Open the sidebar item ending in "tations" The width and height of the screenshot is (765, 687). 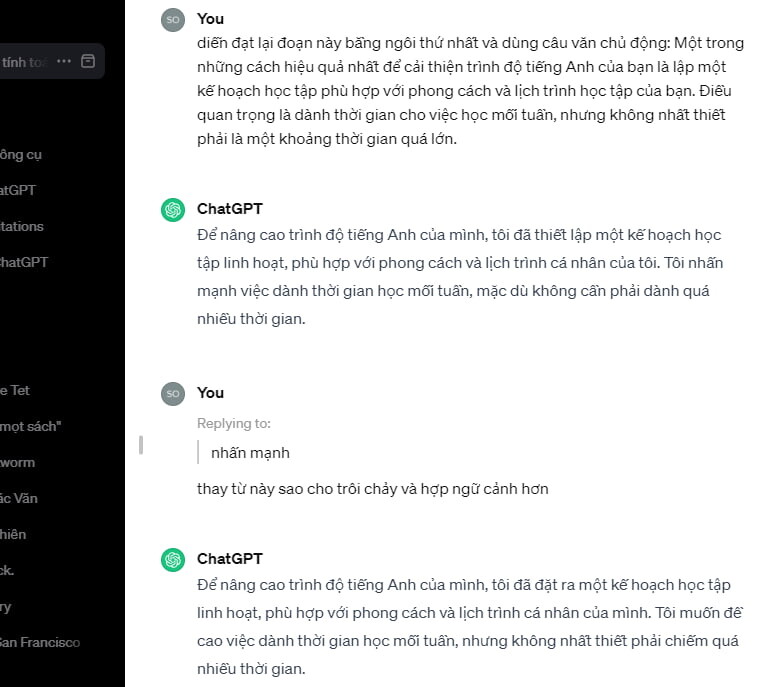point(22,226)
